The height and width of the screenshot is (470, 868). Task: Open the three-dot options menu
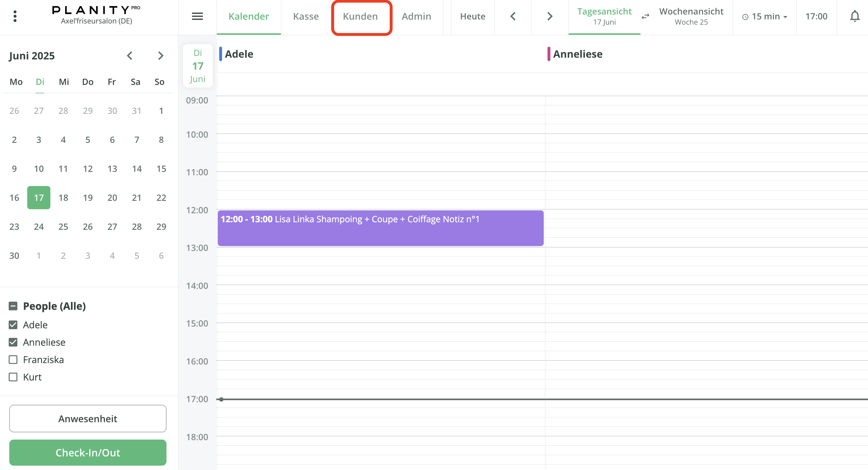[x=15, y=16]
